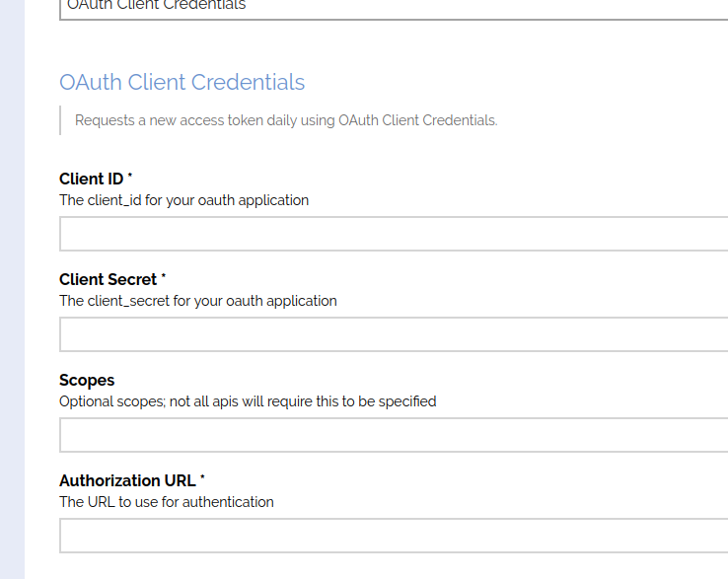
Task: Click the required asterisk beside Authorization URL
Action: [202, 476]
